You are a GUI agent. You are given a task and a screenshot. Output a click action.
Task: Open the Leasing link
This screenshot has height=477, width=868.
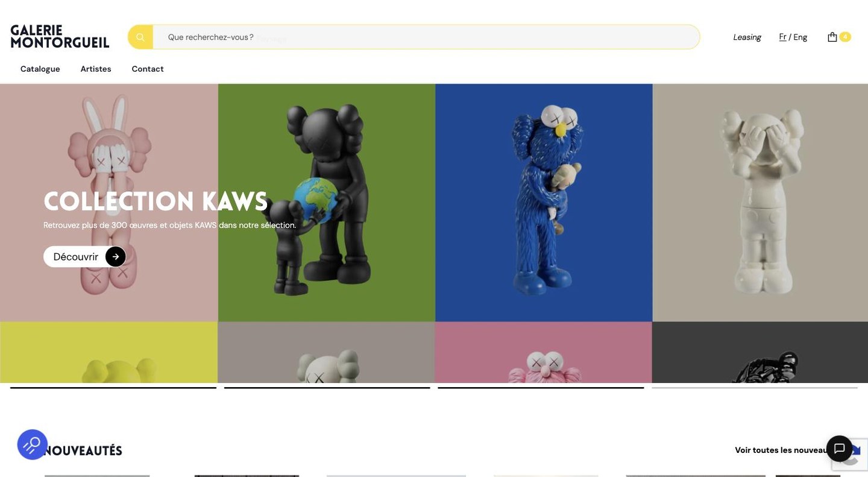[x=747, y=37]
